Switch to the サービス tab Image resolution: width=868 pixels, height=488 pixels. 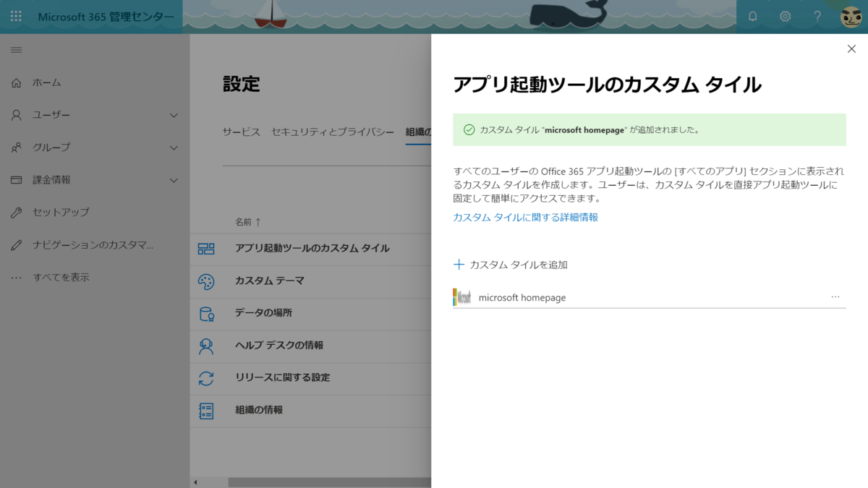pos(242,132)
